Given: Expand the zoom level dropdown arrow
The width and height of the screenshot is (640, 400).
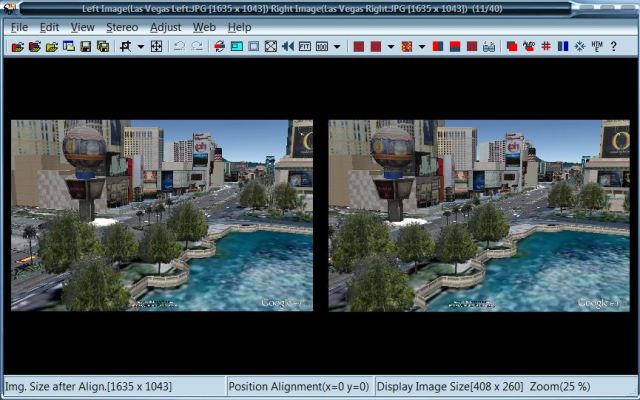Looking at the screenshot, I should 337,47.
